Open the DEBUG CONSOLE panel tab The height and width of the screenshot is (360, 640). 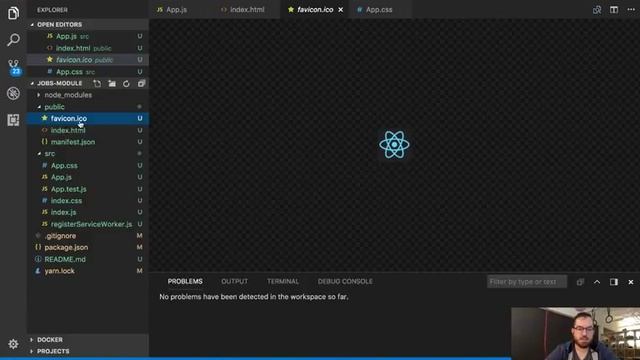345,282
